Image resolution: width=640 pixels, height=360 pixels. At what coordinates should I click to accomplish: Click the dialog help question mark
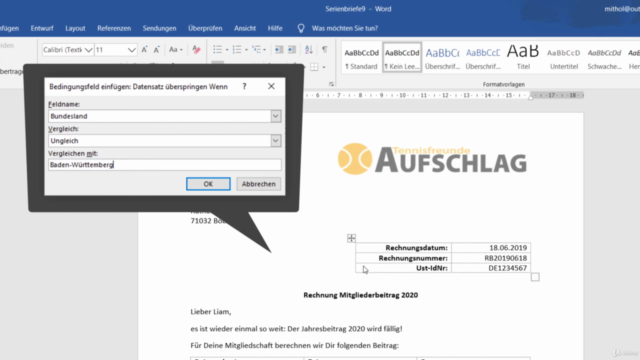[244, 86]
